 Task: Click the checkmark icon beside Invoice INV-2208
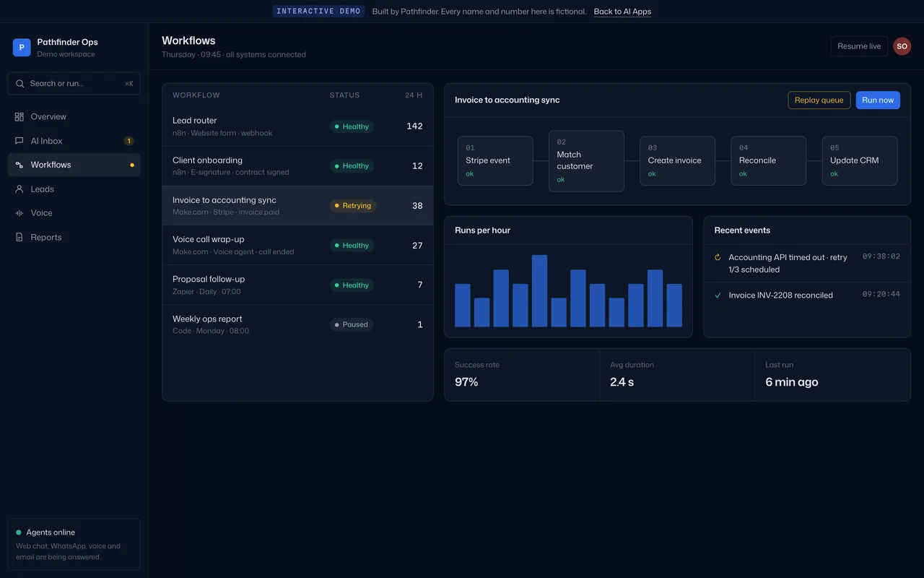click(x=718, y=296)
